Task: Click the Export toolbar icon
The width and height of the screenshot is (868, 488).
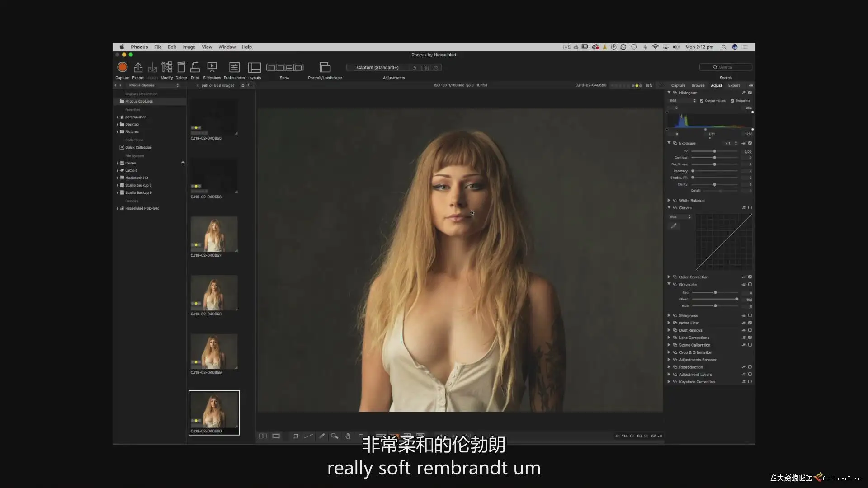Action: pyautogui.click(x=138, y=67)
